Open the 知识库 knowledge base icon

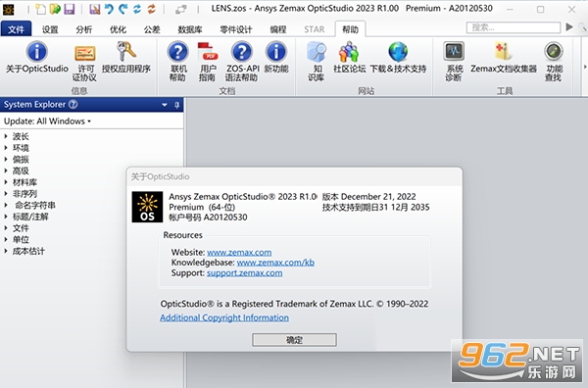317,52
